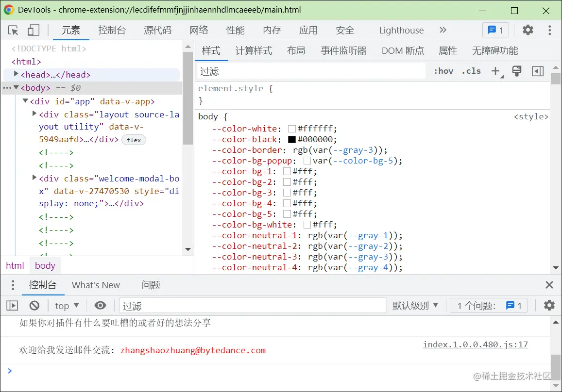Image resolution: width=562 pixels, height=392 pixels.
Task: Show the console sidebar panel icon
Action: point(12,305)
